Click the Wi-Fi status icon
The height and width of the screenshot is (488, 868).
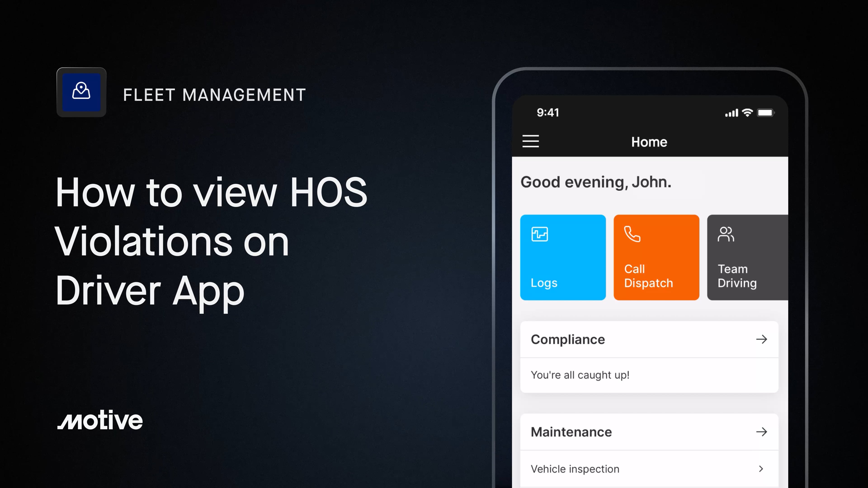[747, 113]
